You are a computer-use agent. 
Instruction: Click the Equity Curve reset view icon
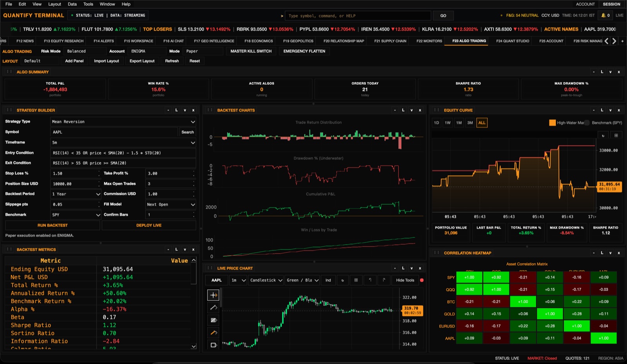point(603,135)
